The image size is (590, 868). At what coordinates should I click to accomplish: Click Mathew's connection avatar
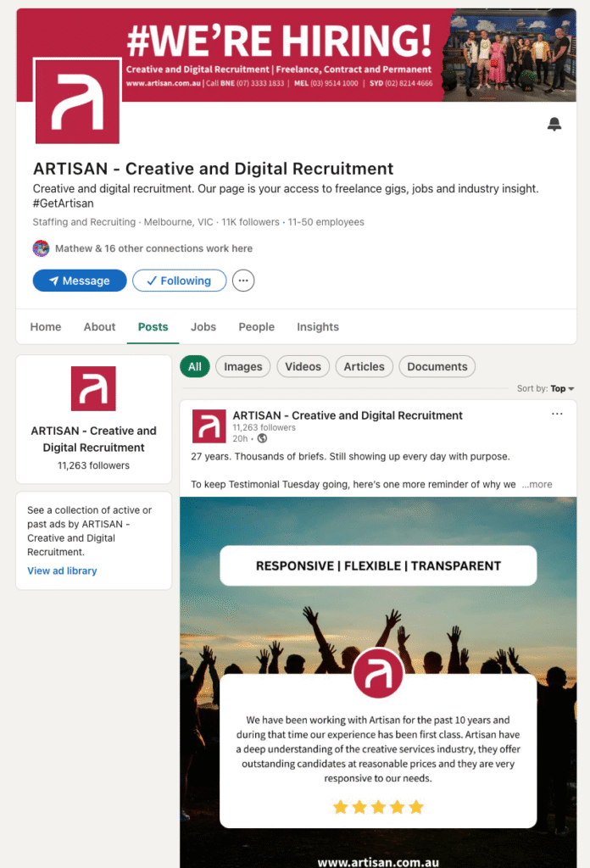pos(41,248)
